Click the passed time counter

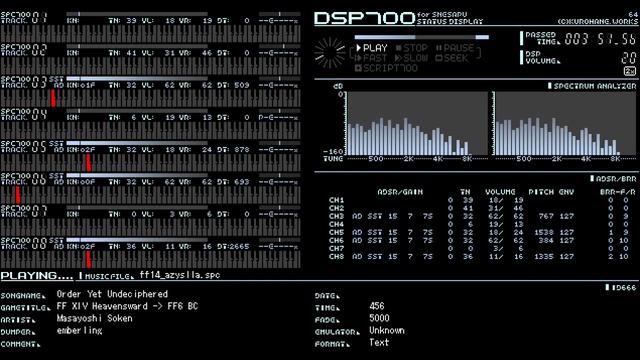point(600,39)
